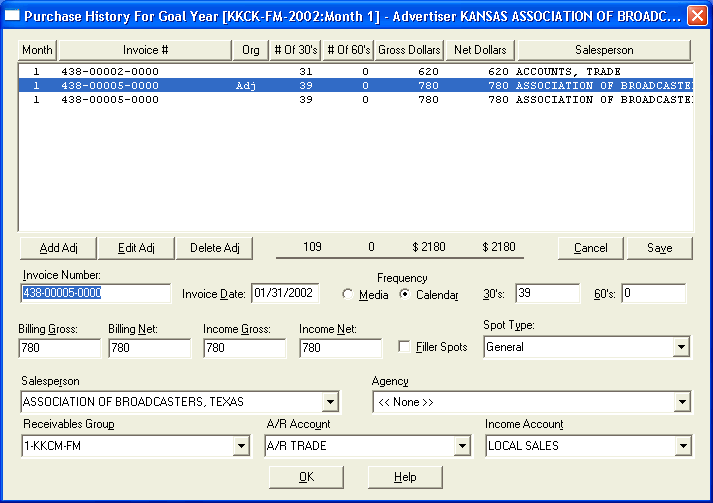Screen dimensions: 713x503
Task: Close the Purchase History dialog
Action: coord(697,16)
